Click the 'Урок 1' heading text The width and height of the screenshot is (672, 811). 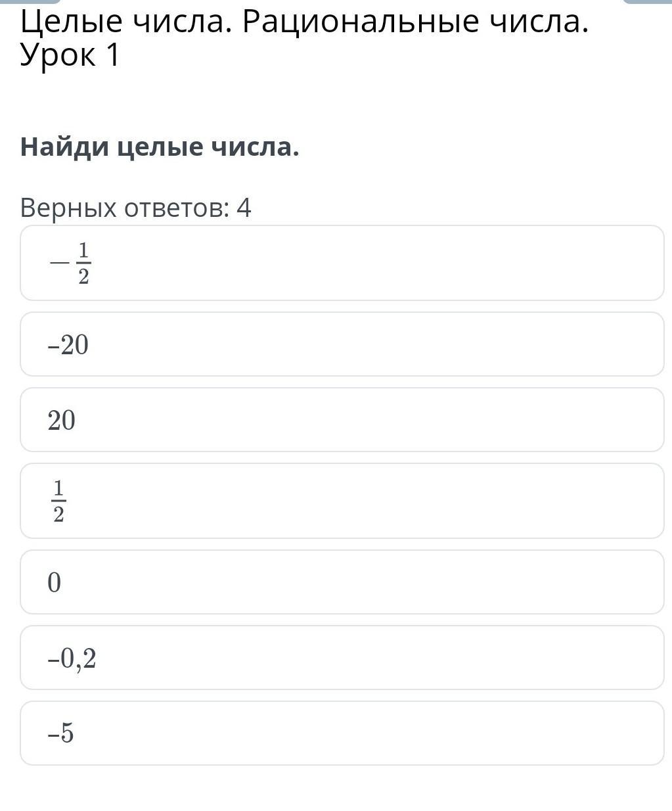click(70, 55)
